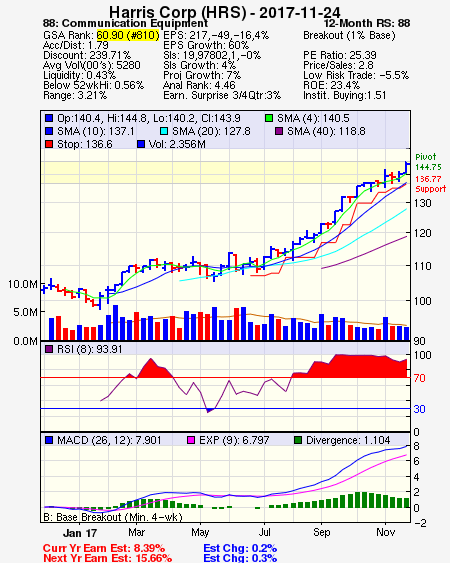Viewport: 450px width, 563px height.
Task: Click the Instit. Buying:1.51 text
Action: click(x=345, y=96)
